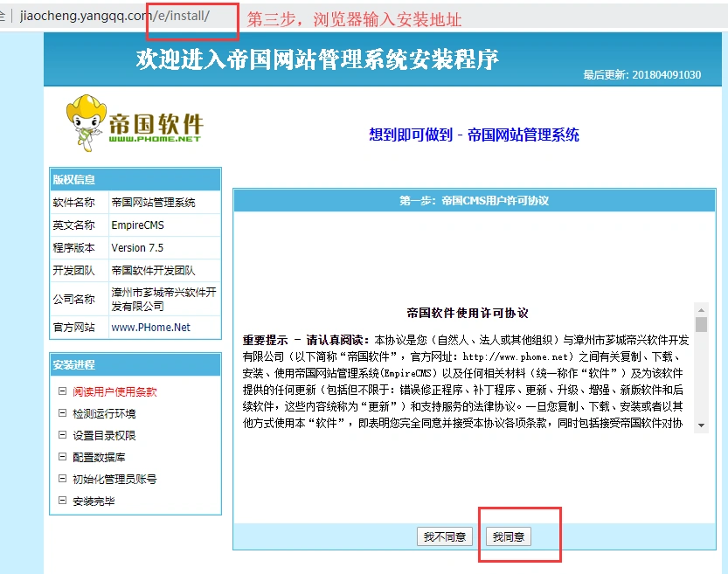Select the 安装完毕 step text
The height and width of the screenshot is (574, 728).
94,501
